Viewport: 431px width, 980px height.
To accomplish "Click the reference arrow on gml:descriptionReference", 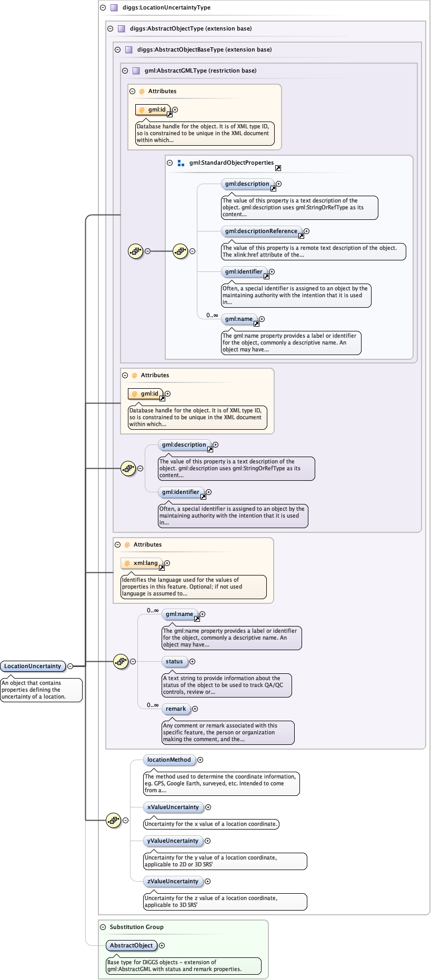I will pos(301,236).
